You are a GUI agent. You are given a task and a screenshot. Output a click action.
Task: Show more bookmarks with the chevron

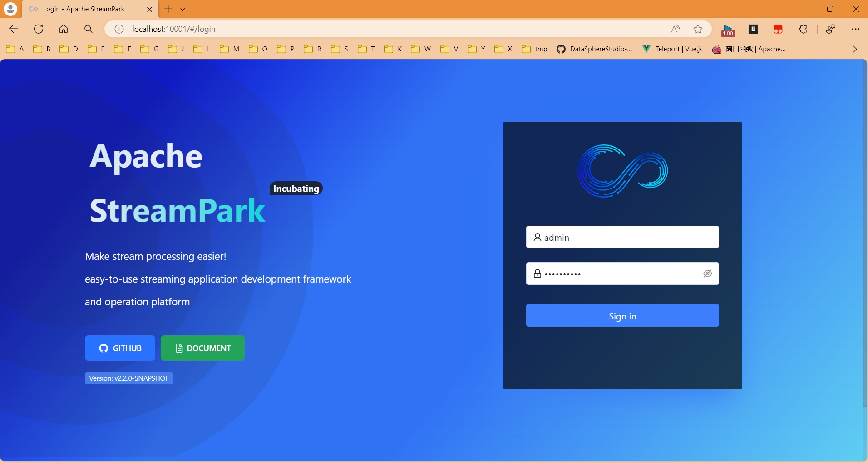coord(855,49)
